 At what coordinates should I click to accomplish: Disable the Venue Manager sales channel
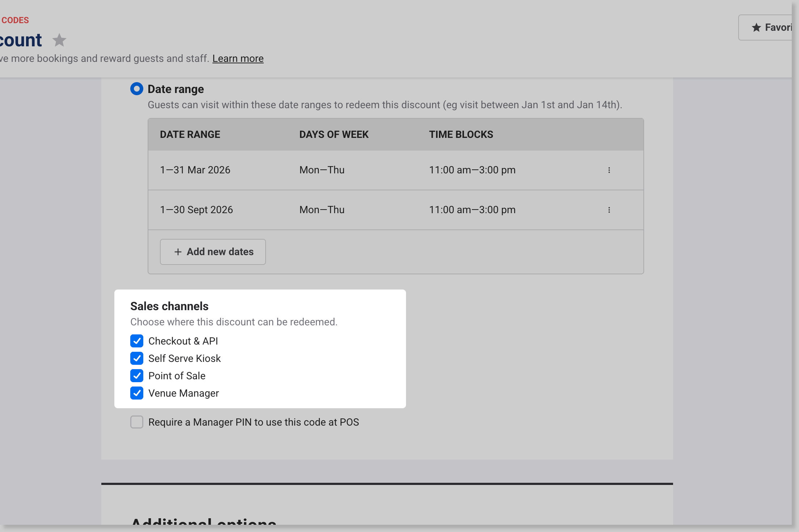point(137,393)
